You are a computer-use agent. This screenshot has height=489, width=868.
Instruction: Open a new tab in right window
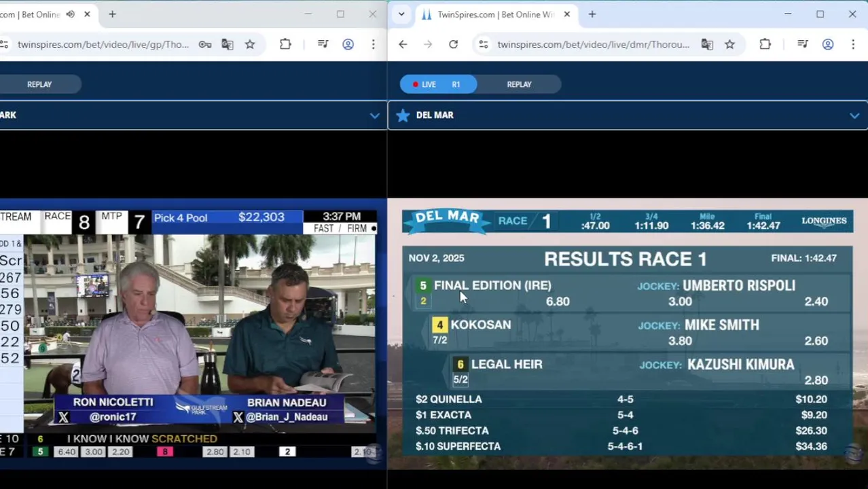tap(592, 14)
